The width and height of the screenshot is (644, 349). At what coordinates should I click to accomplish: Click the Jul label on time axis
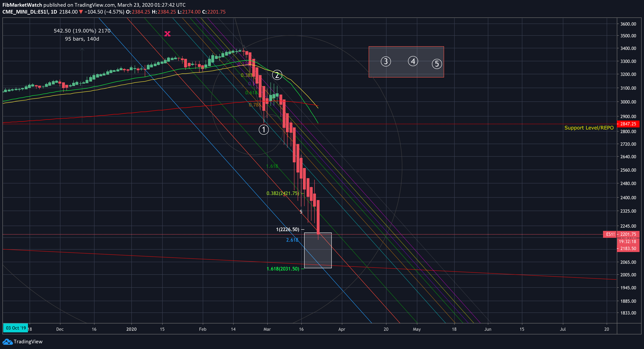562,329
